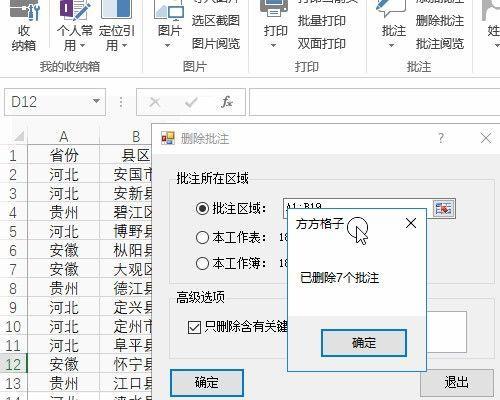Select the 本工作表 radio option
Image resolution: width=500 pixels, height=400 pixels.
coord(202,237)
